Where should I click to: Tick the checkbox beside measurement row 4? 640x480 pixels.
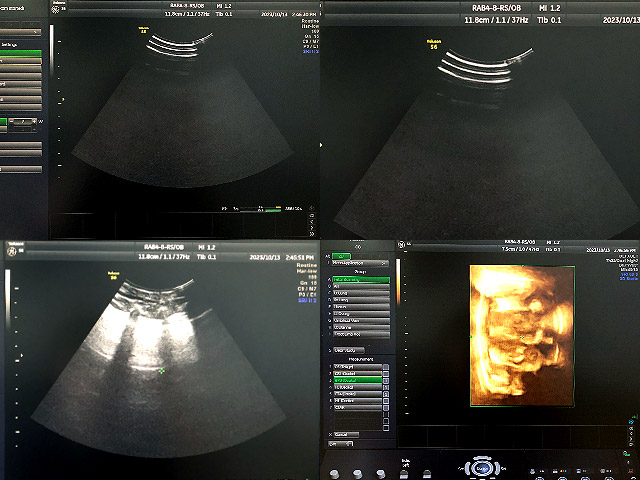pyautogui.click(x=386, y=387)
